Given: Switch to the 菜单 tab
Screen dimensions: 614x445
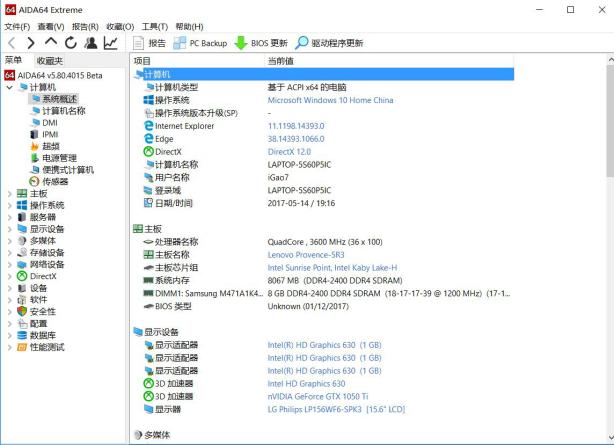Looking at the screenshot, I should click(13, 60).
